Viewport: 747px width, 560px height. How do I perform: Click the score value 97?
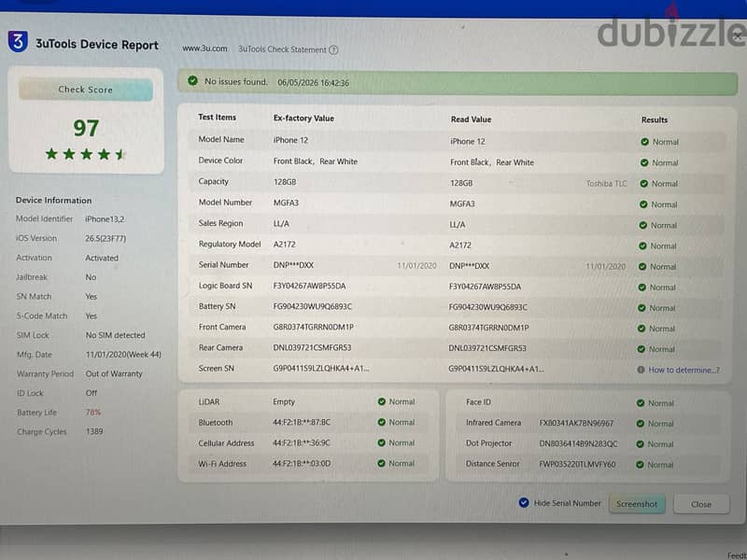[x=86, y=128]
